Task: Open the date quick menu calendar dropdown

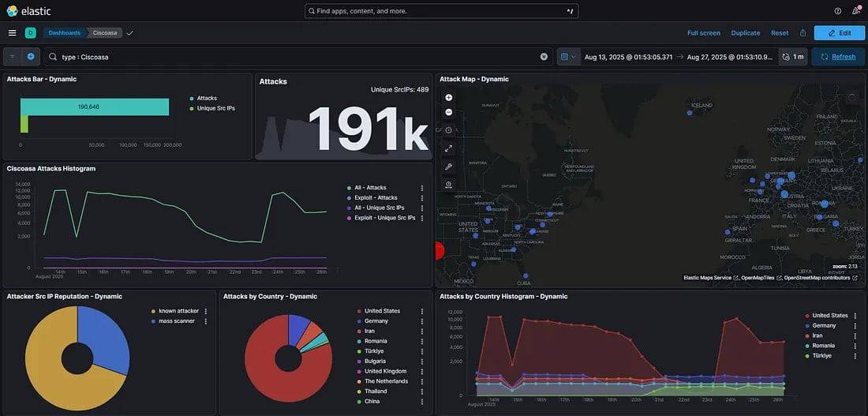Action: point(567,57)
